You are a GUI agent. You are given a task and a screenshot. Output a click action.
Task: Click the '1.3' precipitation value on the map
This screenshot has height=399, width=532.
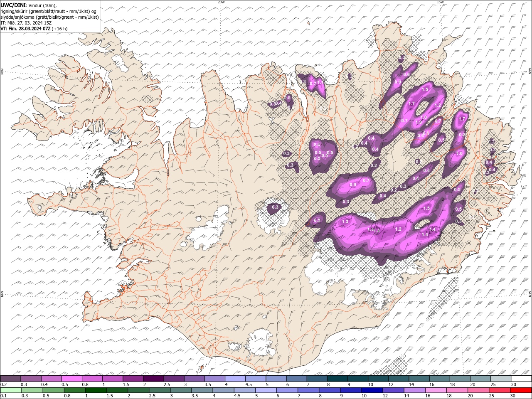coord(345,222)
